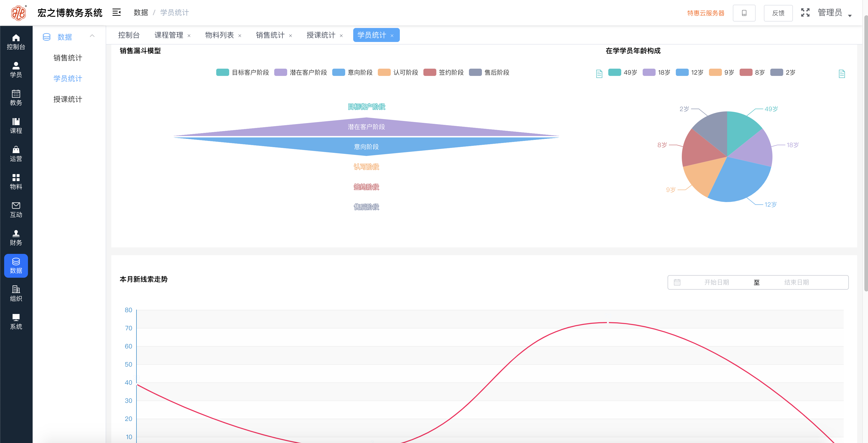Image resolution: width=868 pixels, height=443 pixels.
Task: Close the 授课统计 tab
Action: [x=341, y=36]
